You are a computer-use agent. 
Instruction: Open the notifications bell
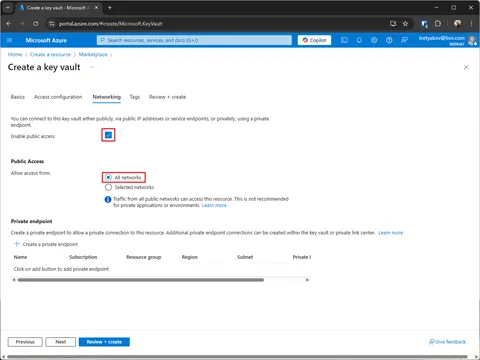(359, 40)
